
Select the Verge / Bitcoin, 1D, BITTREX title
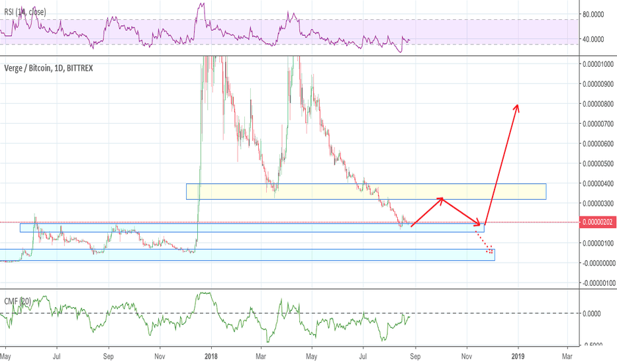click(x=48, y=68)
